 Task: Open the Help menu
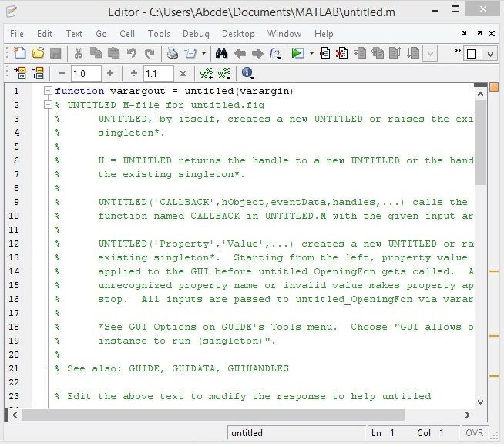(324, 34)
